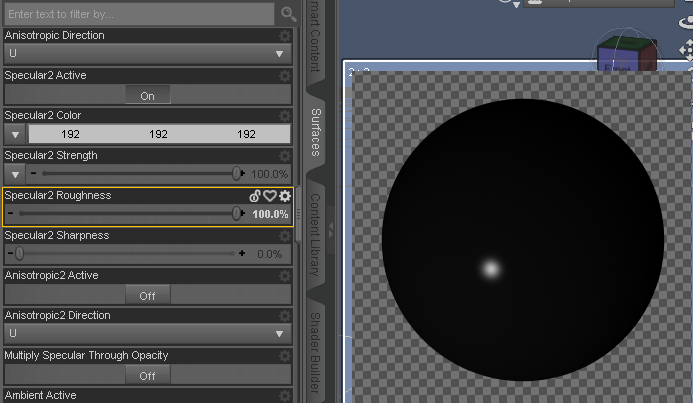Open Specular2 Sharpness settings gear
The width and height of the screenshot is (693, 403).
(285, 236)
